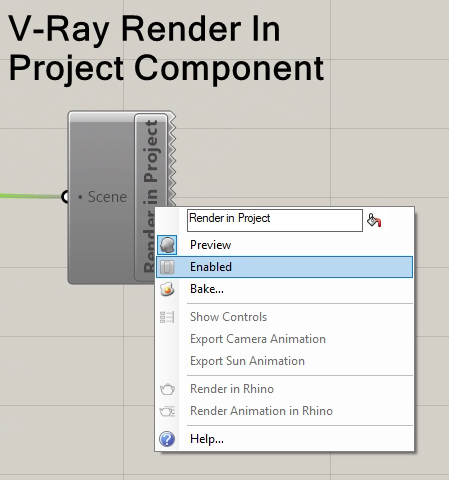This screenshot has height=480, width=449.
Task: Select the Render in Project component label
Action: pyautogui.click(x=151, y=197)
